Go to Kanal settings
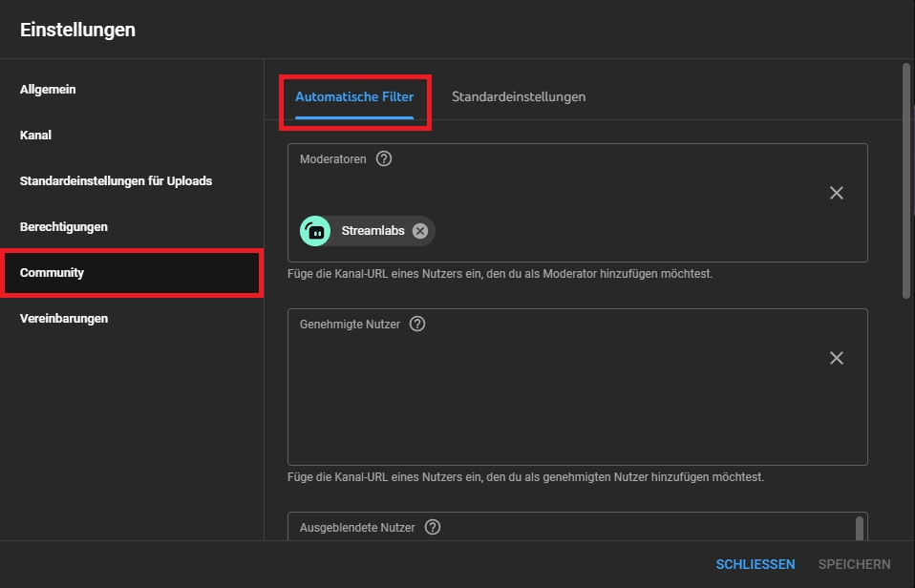The width and height of the screenshot is (915, 588). pos(35,136)
